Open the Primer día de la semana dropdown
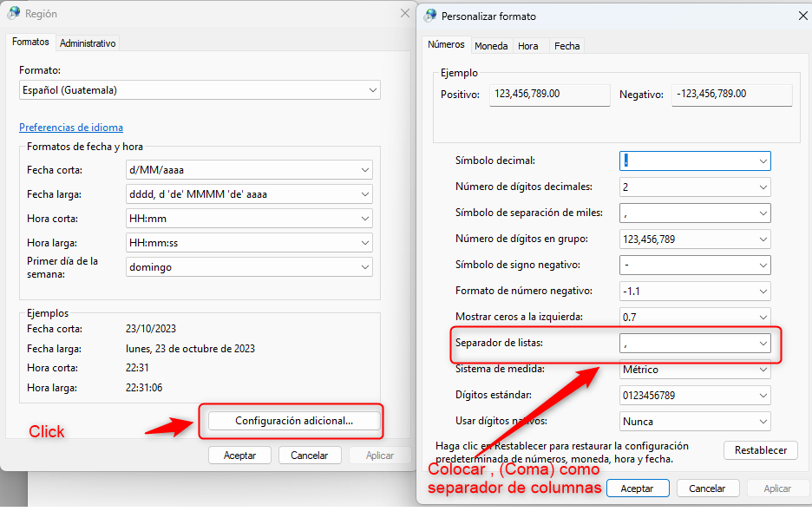812x518 pixels. pyautogui.click(x=364, y=266)
